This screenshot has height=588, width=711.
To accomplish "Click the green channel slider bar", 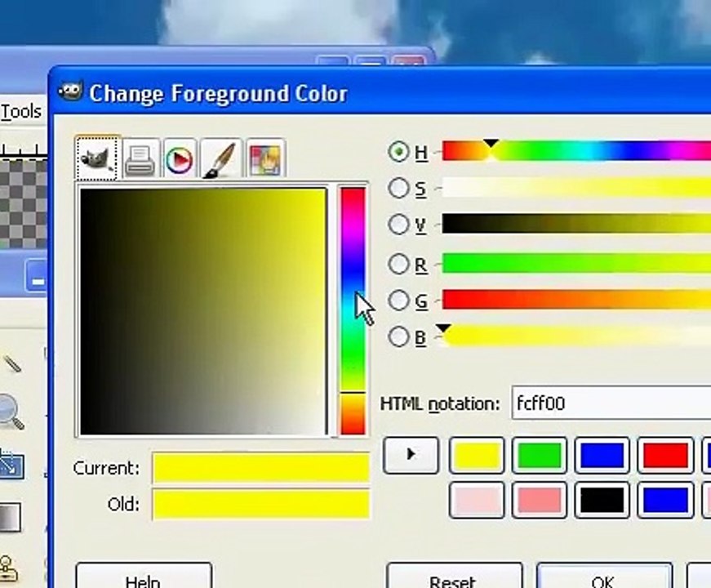I will click(576, 300).
